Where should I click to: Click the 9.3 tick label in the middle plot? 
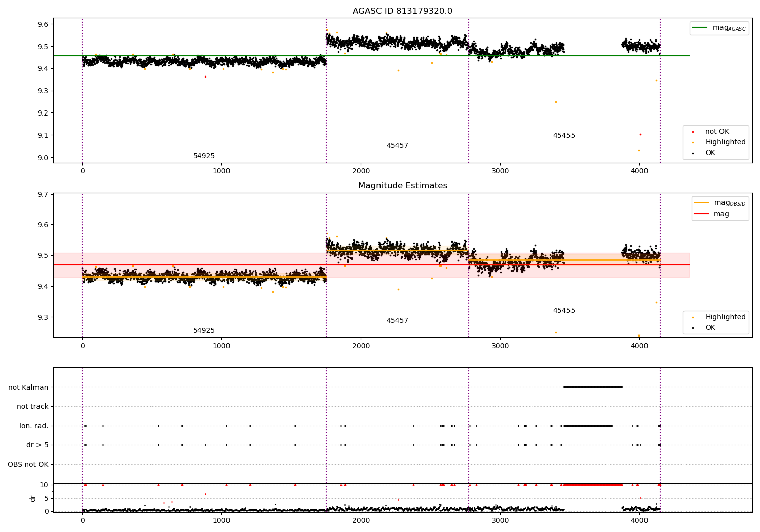43,317
